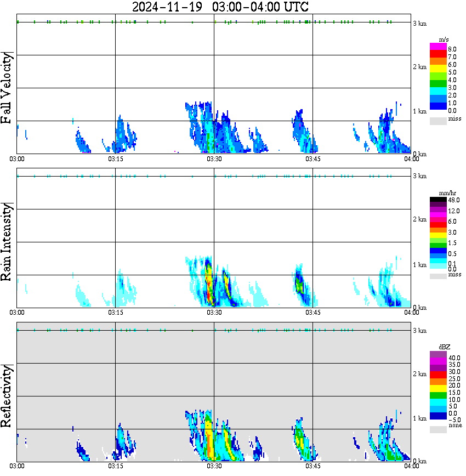Pick the blue 0.5 mm/hr legend swatch
Image resolution: width=466 pixels, height=476 pixels.
pyautogui.click(x=438, y=251)
